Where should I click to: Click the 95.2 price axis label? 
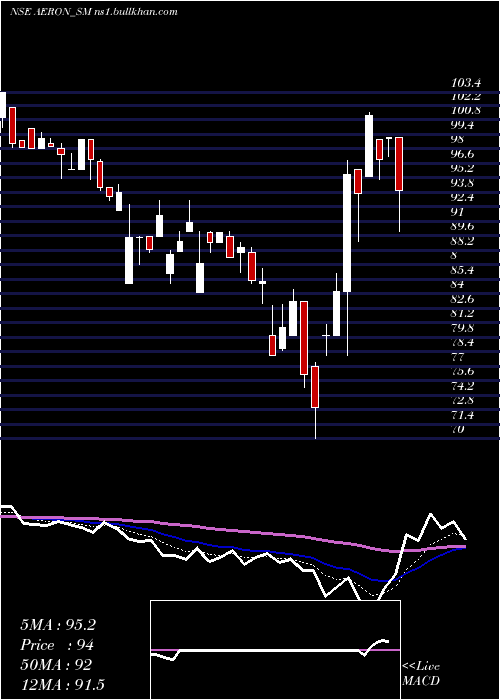pos(463,168)
